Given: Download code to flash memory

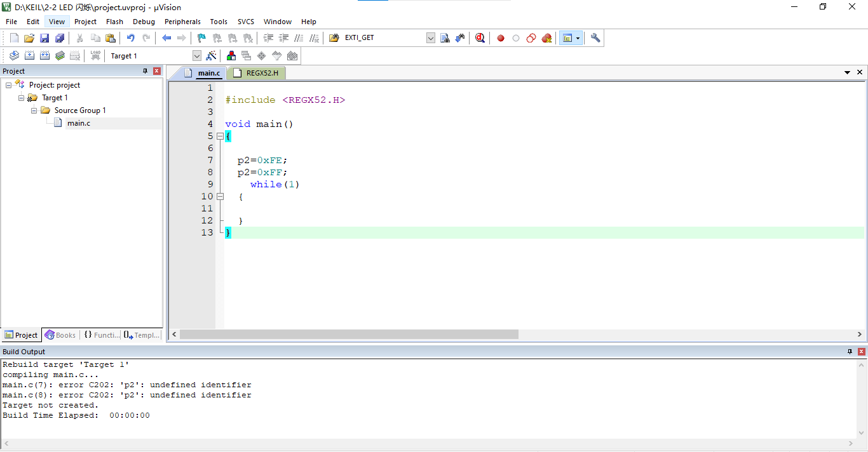Looking at the screenshot, I should click(95, 56).
